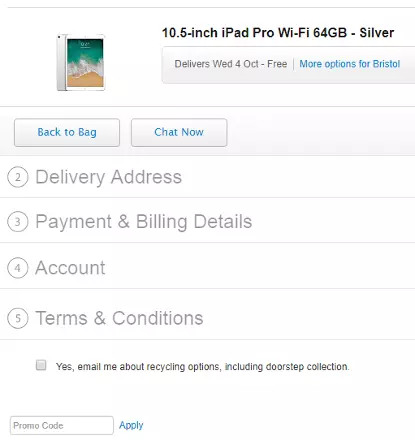The width and height of the screenshot is (415, 440).
Task: Go Back to Bag
Action: (67, 132)
